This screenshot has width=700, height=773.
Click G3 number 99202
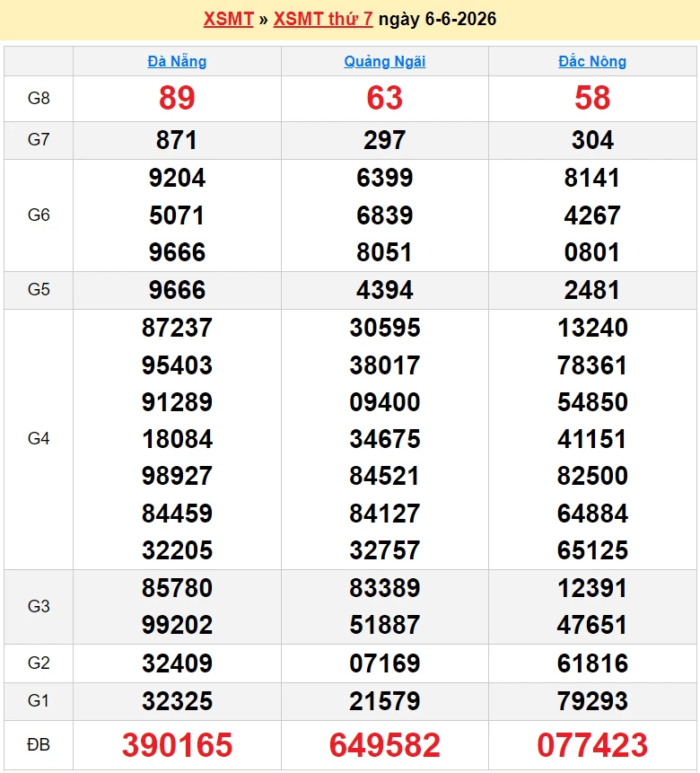pyautogui.click(x=177, y=625)
